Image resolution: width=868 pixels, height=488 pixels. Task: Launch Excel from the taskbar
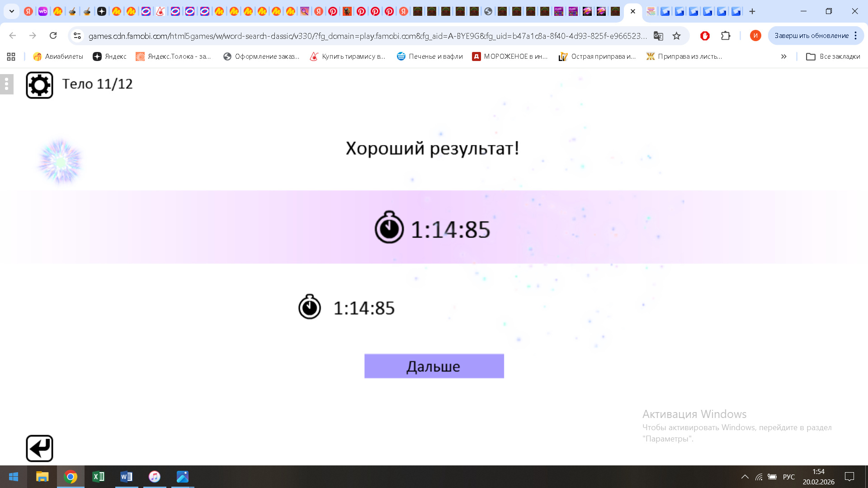pyautogui.click(x=99, y=477)
